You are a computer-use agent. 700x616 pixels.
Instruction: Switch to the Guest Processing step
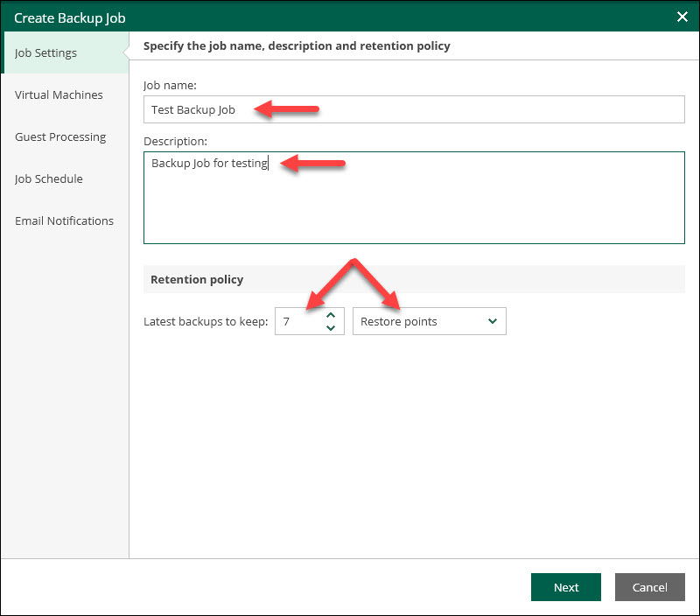(65, 136)
